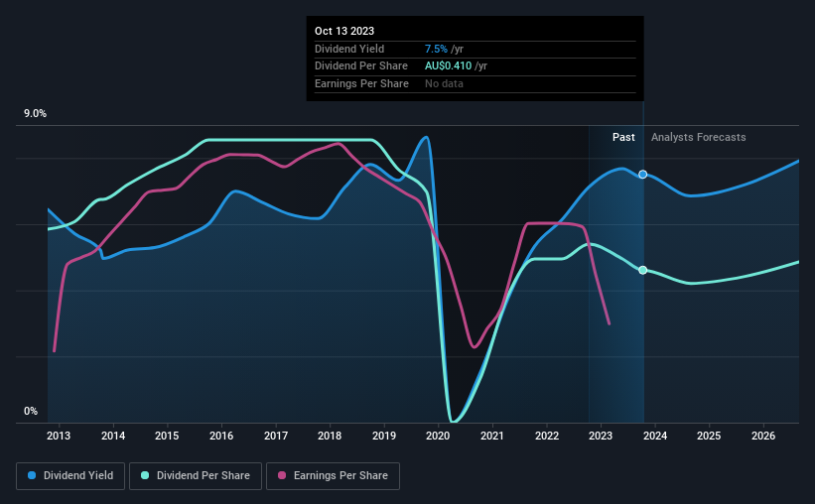
Task: Click the 0% y-axis label
Action: tap(31, 412)
